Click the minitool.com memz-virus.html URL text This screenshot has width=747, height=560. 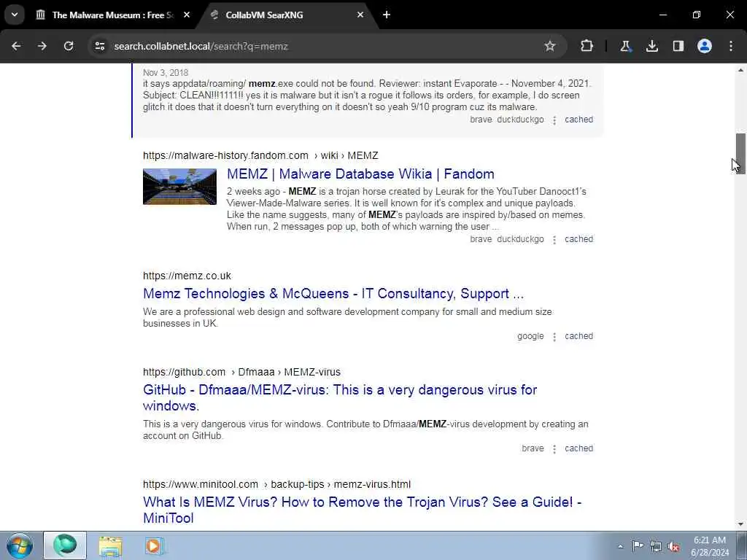coord(276,484)
